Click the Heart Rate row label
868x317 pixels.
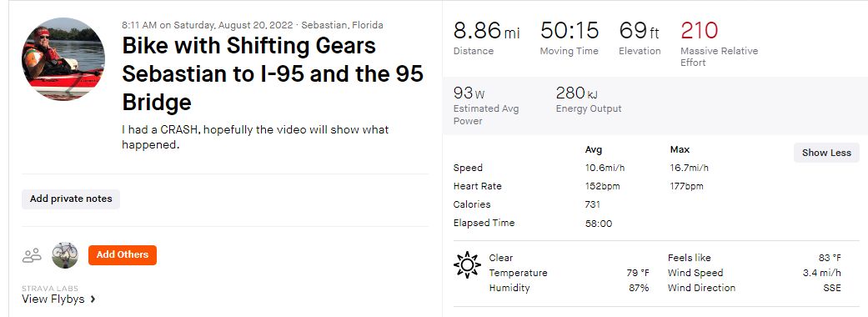477,186
